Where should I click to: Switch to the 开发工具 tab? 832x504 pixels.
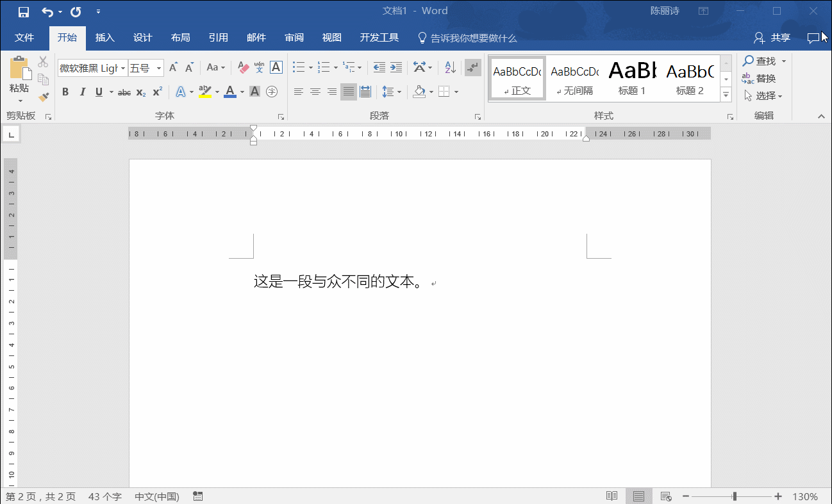click(x=379, y=38)
